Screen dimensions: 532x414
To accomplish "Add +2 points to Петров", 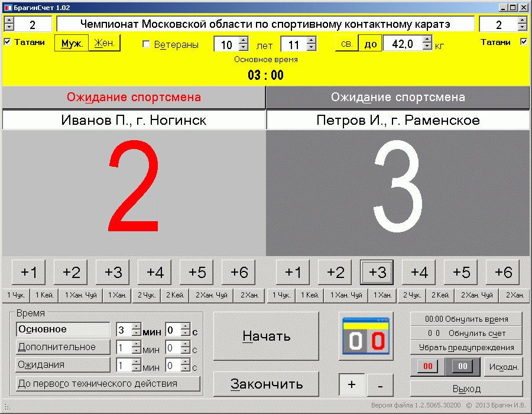I will [335, 272].
